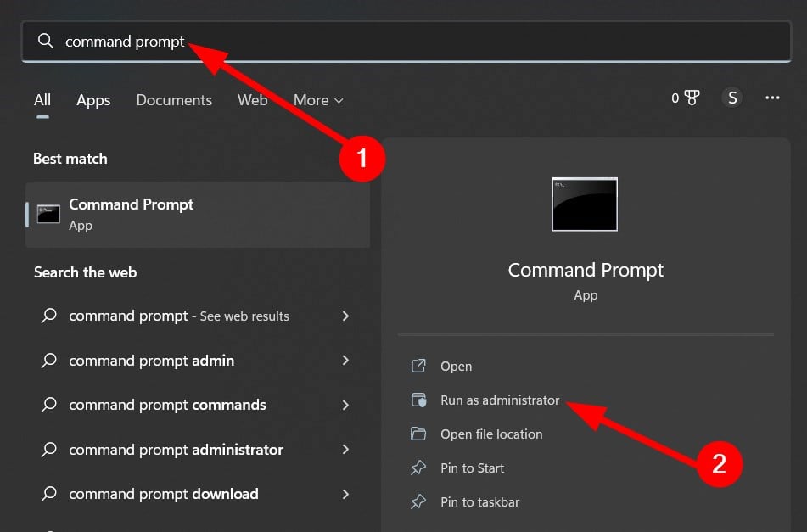The height and width of the screenshot is (532, 807).
Task: Click search icon beside command prompt administrator
Action: (49, 449)
